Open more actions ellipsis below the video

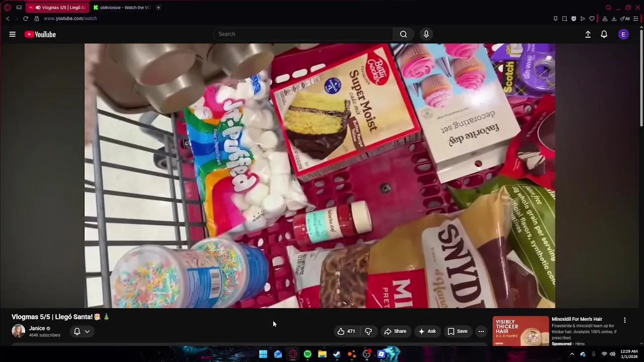[x=481, y=331]
